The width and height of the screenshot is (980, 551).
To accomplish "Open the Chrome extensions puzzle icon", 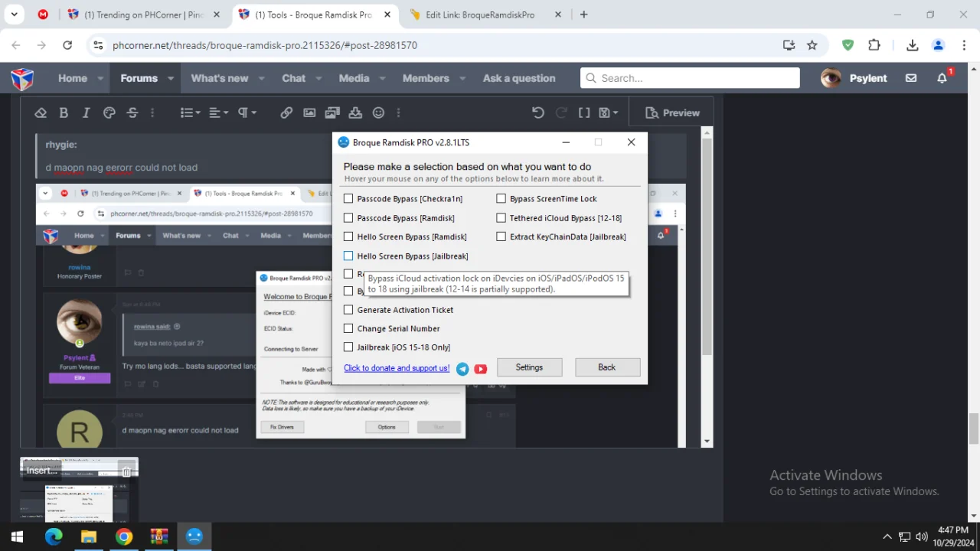I will [x=874, y=45].
